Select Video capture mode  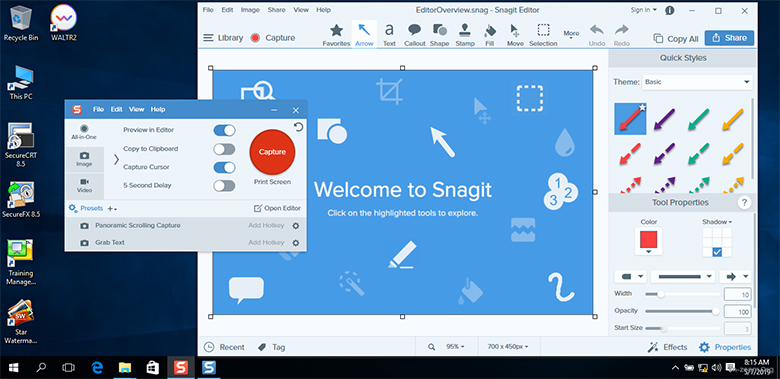84,186
